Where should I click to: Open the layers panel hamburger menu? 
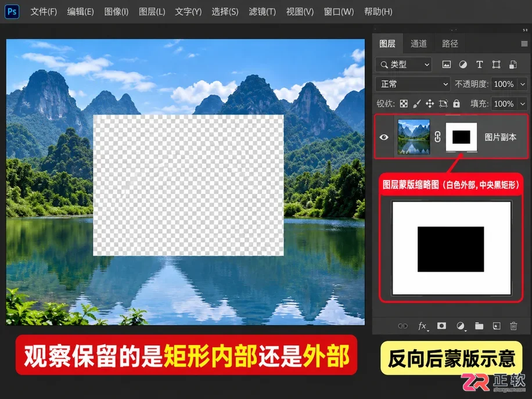coord(524,44)
